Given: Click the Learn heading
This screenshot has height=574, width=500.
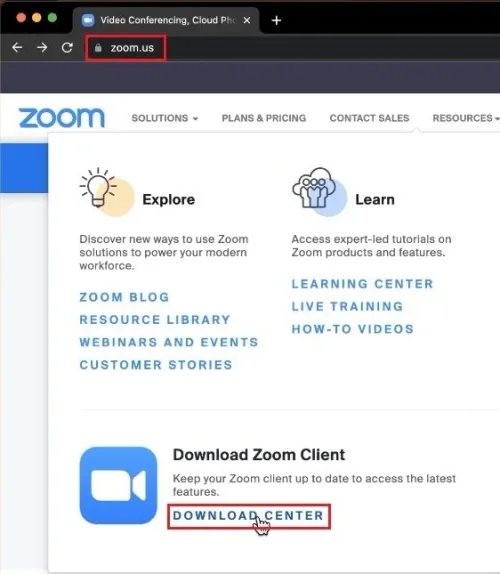Looking at the screenshot, I should click(375, 200).
